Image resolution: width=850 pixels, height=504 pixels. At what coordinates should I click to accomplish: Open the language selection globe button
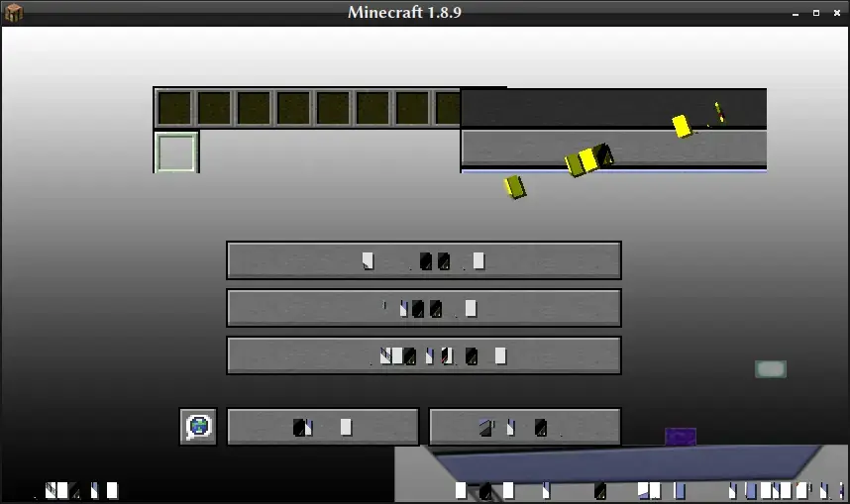coord(198,427)
